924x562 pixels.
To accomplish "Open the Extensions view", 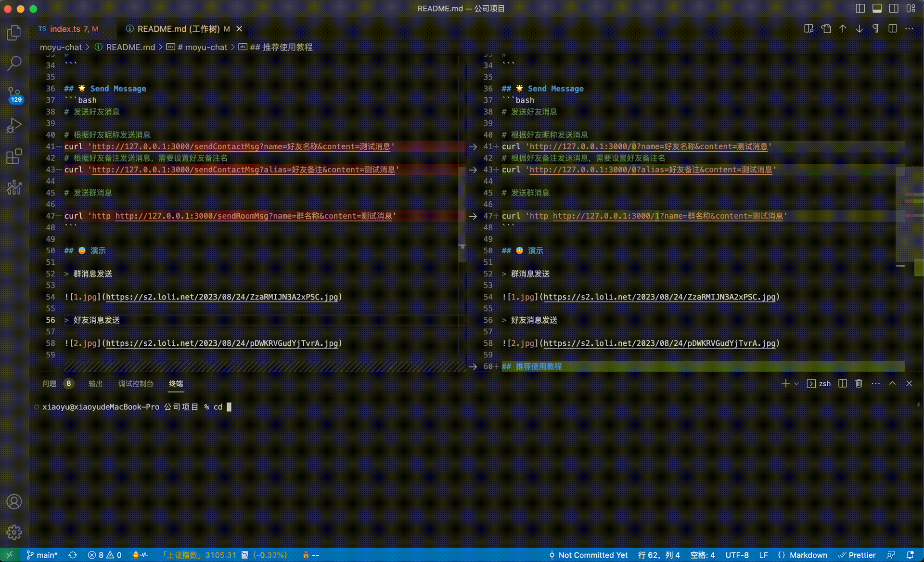I will click(14, 156).
